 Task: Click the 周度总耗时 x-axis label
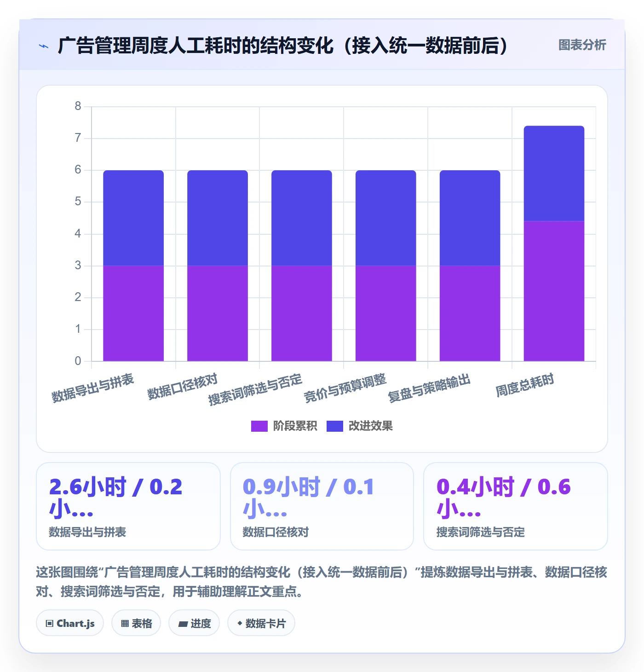pyautogui.click(x=525, y=386)
